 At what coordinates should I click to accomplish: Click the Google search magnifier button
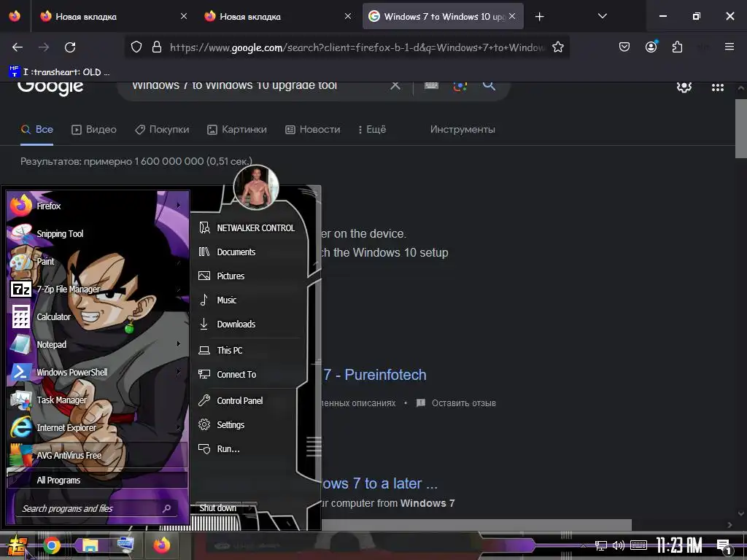pyautogui.click(x=489, y=86)
